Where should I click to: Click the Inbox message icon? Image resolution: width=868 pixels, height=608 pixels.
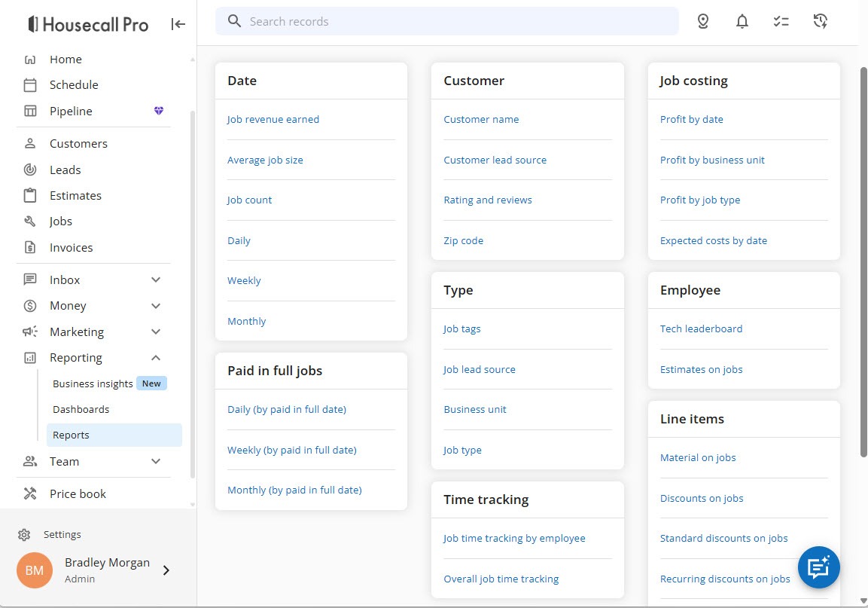30,280
